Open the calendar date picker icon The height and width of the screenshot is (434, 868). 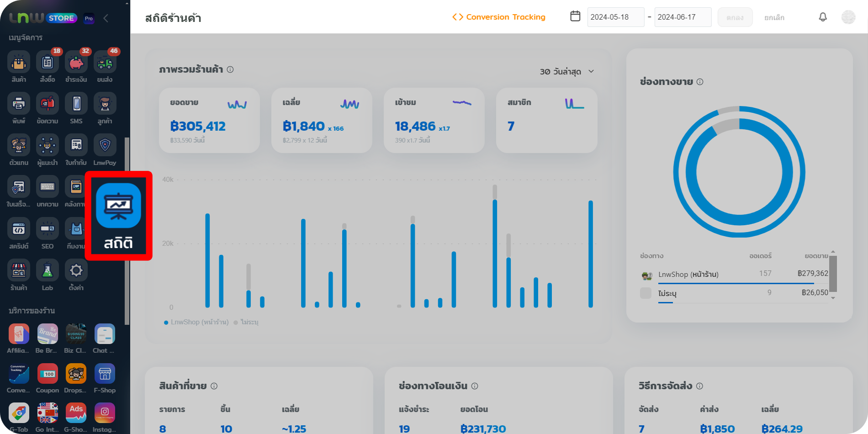tap(575, 16)
